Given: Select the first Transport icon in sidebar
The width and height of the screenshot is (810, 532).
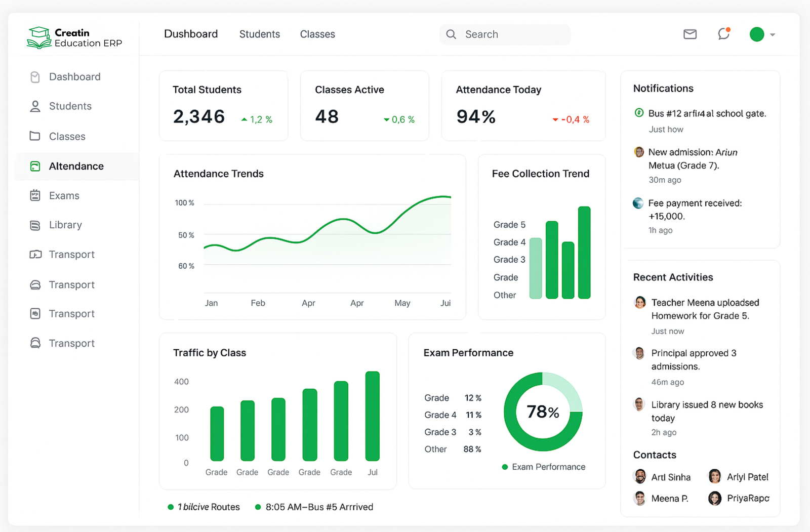Looking at the screenshot, I should coord(35,254).
